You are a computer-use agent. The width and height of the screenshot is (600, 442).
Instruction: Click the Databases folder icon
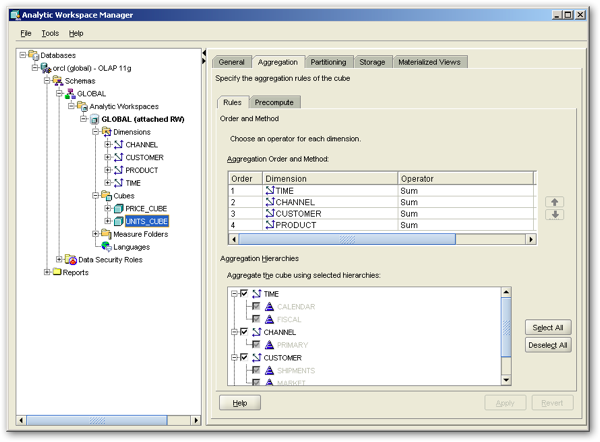(x=34, y=55)
